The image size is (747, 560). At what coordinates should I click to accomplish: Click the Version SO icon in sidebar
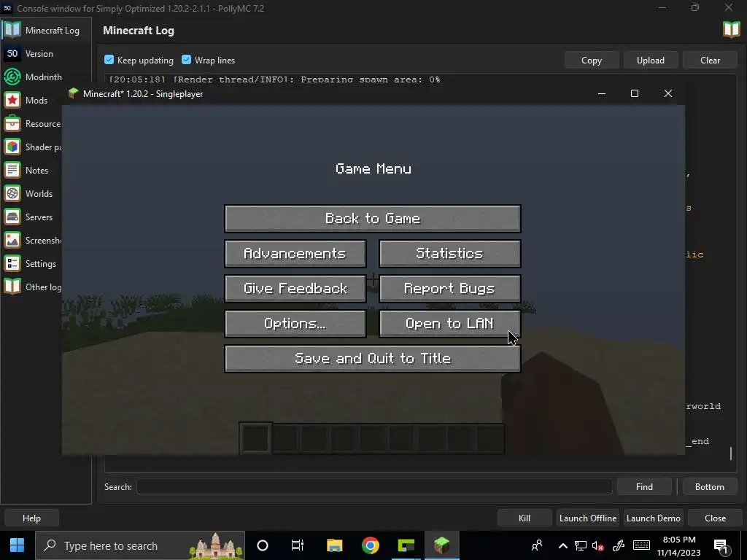click(12, 53)
